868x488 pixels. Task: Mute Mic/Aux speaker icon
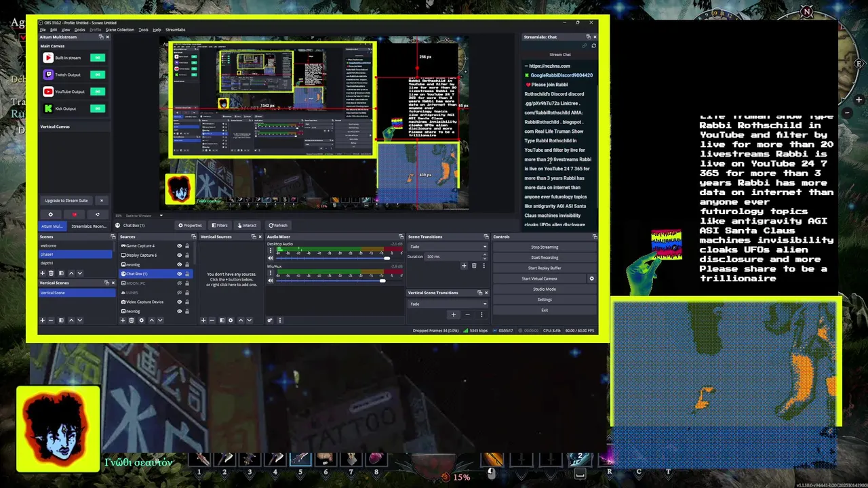[x=271, y=281]
